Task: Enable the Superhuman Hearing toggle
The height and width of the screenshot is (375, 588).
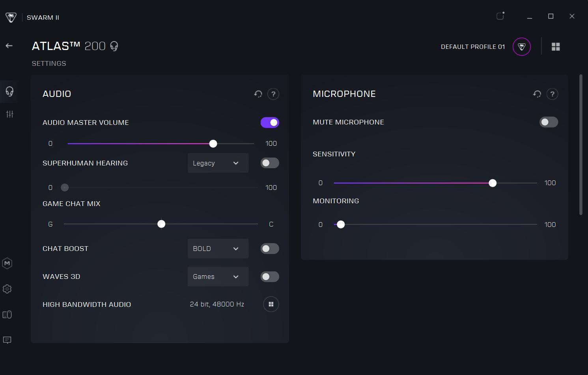Action: 270,163
